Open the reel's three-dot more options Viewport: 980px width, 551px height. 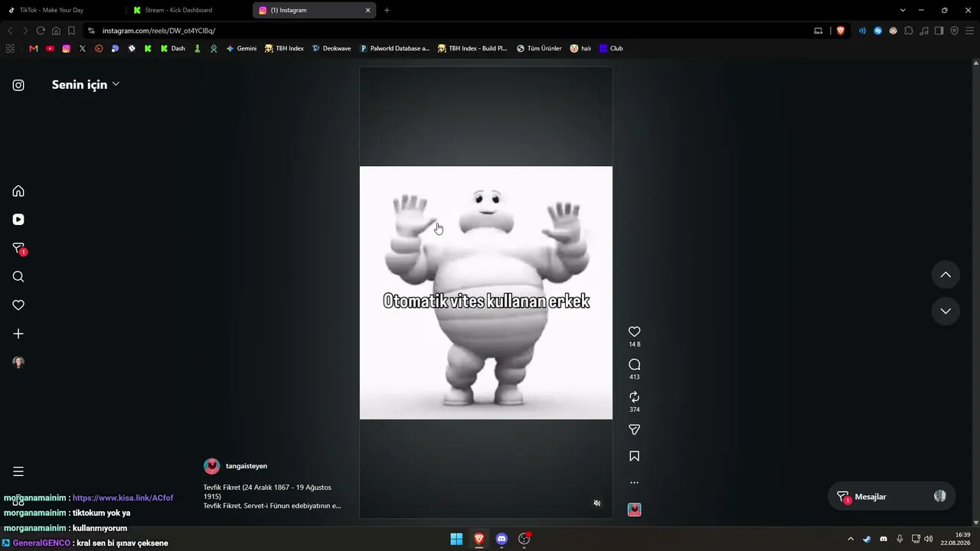tap(634, 483)
